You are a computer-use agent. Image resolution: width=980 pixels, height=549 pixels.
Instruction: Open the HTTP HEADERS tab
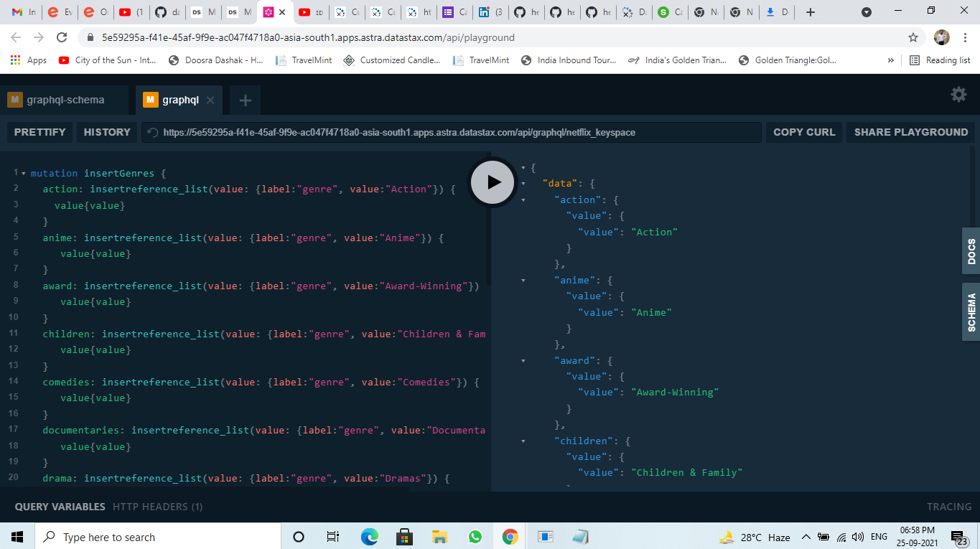pyautogui.click(x=158, y=507)
